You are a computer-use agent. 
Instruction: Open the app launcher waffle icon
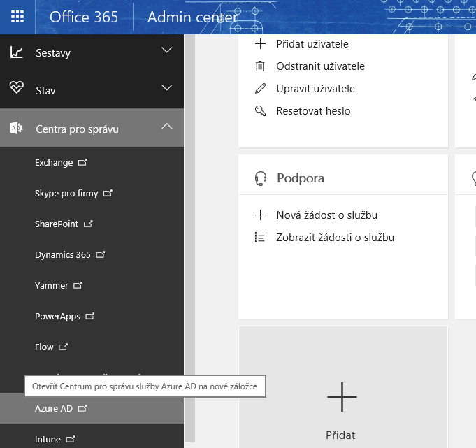coord(17,17)
